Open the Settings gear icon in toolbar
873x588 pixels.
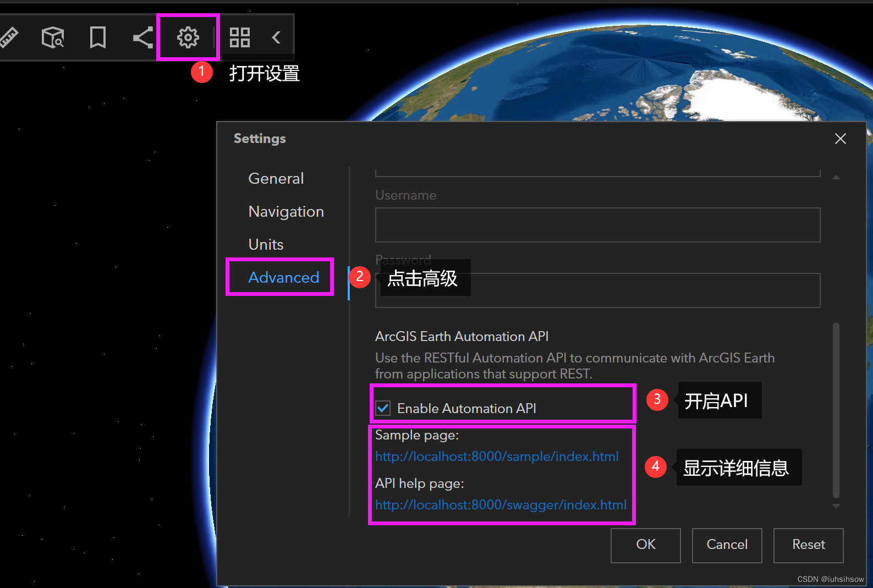(x=188, y=37)
